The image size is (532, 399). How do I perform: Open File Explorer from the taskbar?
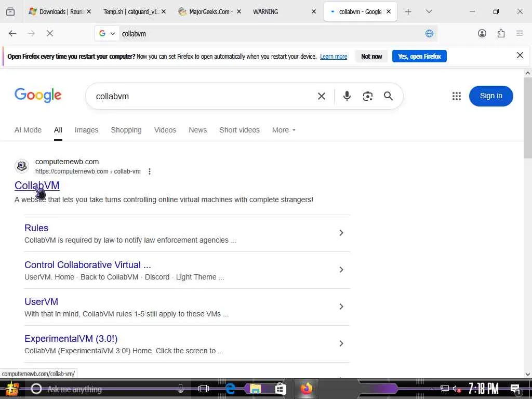[x=256, y=389]
